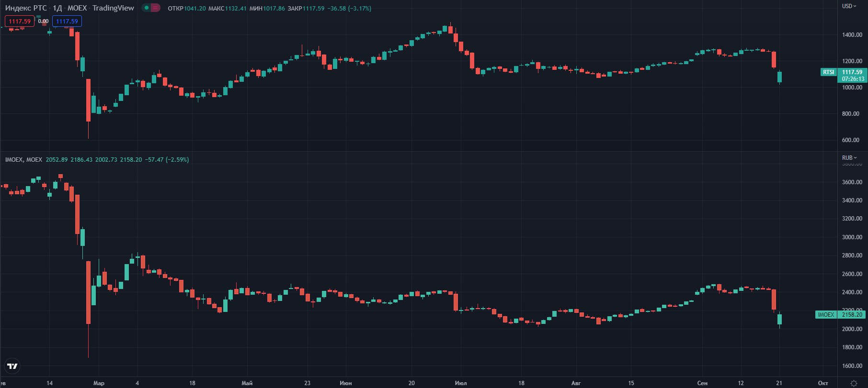Click the Окт label on time axis
Image resolution: width=868 pixels, height=388 pixels.
click(823, 383)
